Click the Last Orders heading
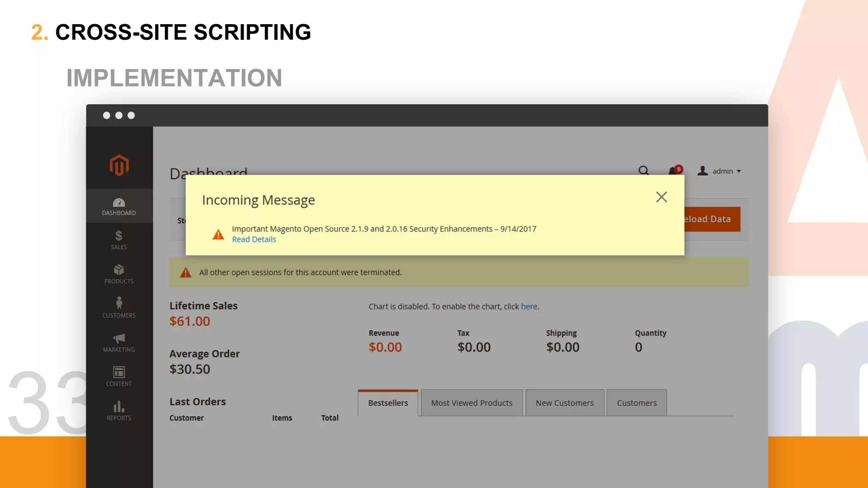Viewport: 868px width, 488px height. pyautogui.click(x=198, y=402)
